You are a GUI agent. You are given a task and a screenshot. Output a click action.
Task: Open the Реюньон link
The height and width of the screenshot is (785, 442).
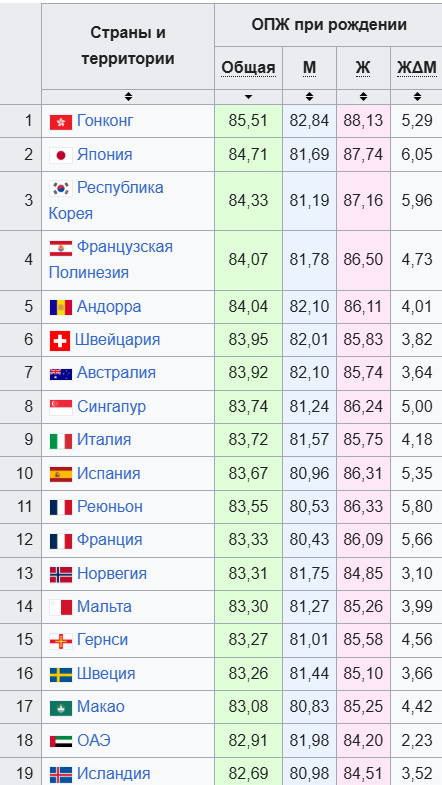[110, 507]
